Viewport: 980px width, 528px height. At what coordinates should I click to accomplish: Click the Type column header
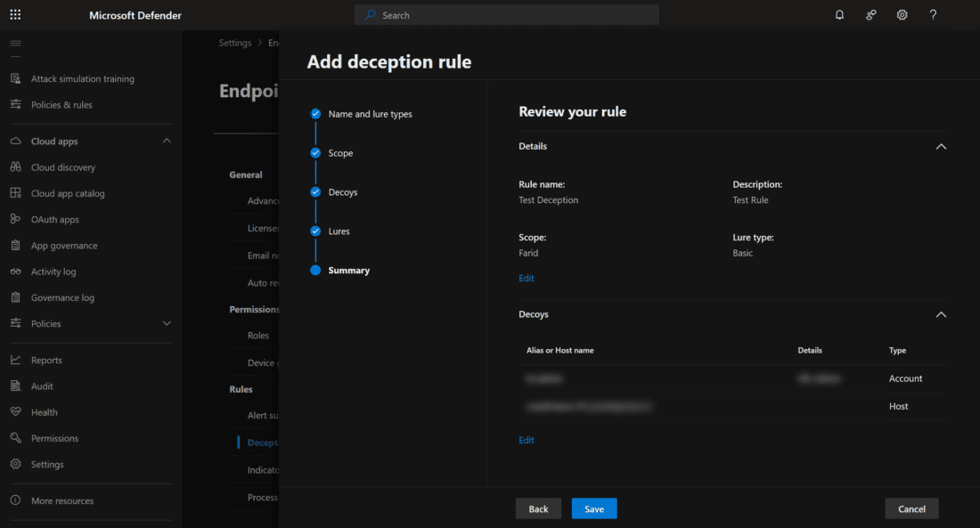[897, 351]
